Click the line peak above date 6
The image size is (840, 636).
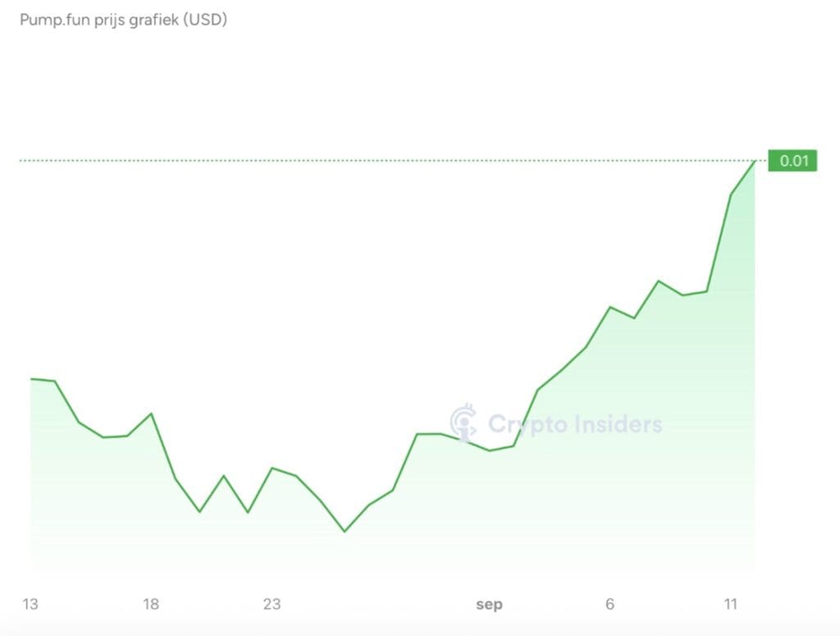[610, 307]
